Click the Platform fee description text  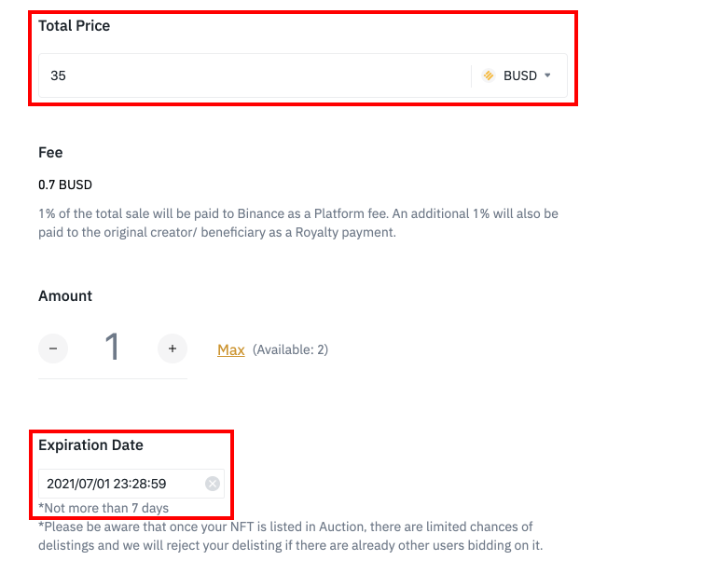coord(298,213)
